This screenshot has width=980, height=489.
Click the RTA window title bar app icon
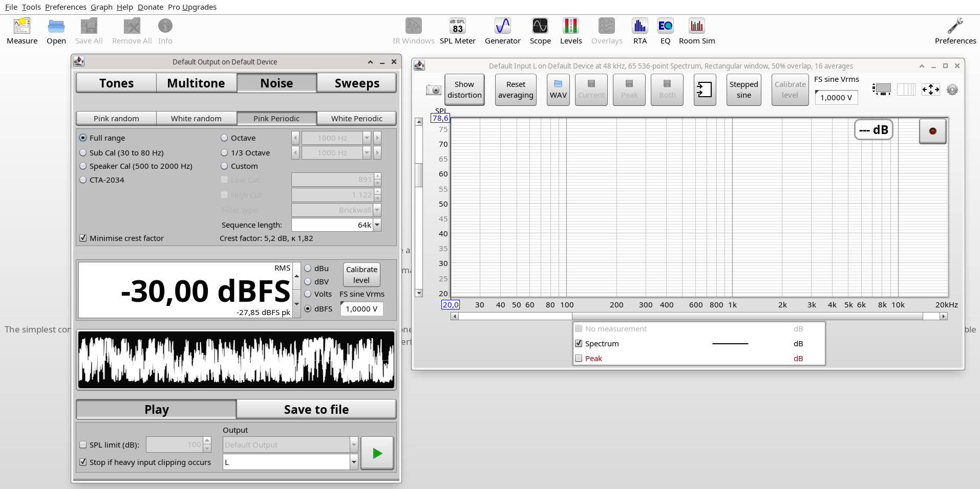tap(419, 65)
